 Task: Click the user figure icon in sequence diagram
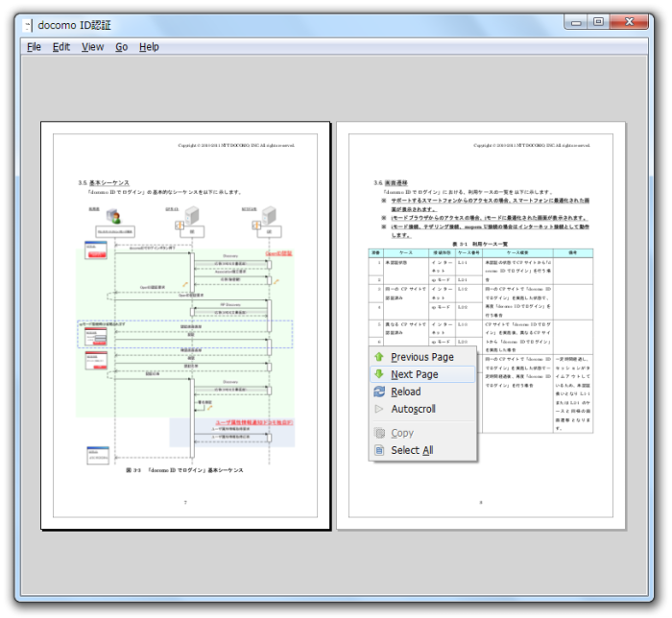(x=114, y=216)
